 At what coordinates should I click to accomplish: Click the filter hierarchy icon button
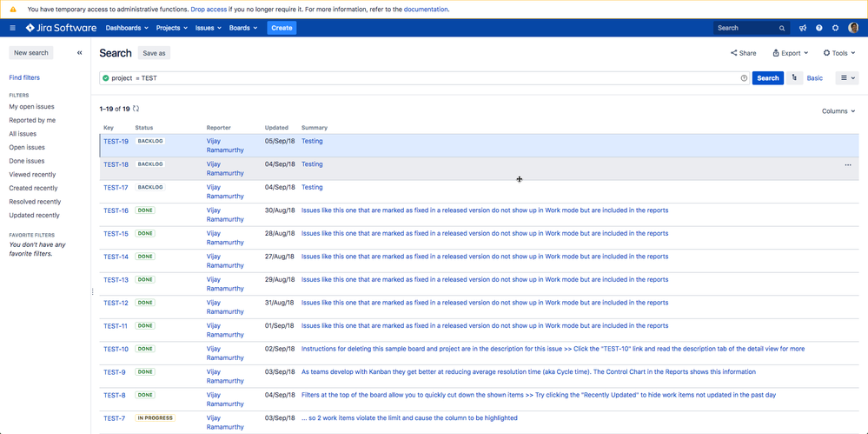coord(794,78)
